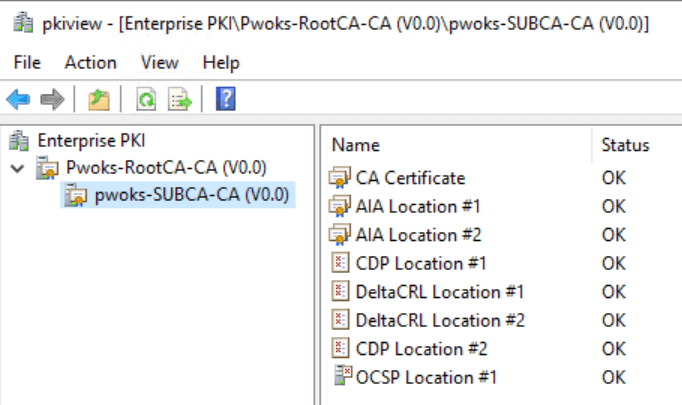Open the Action menu
This screenshot has height=405, width=682.
(x=90, y=63)
